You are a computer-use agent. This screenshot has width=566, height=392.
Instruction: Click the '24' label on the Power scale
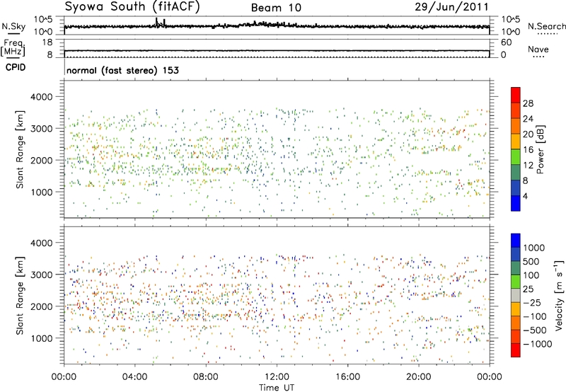pyautogui.click(x=528, y=119)
